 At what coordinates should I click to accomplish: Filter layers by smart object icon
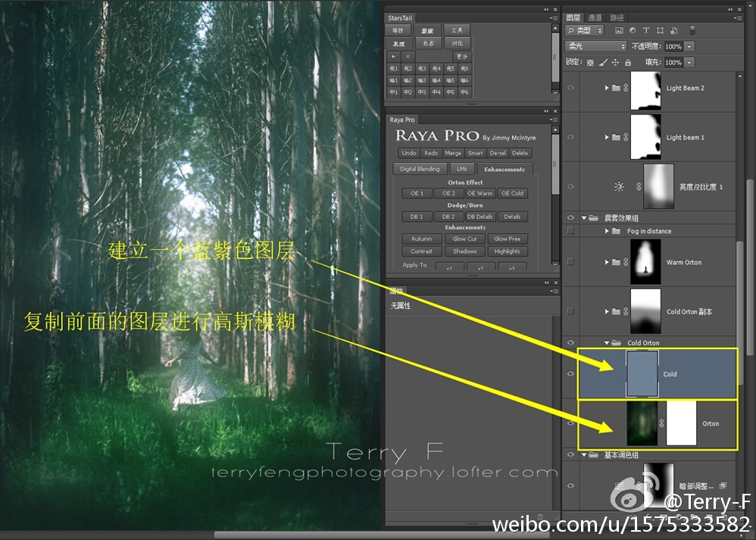pyautogui.click(x=674, y=30)
